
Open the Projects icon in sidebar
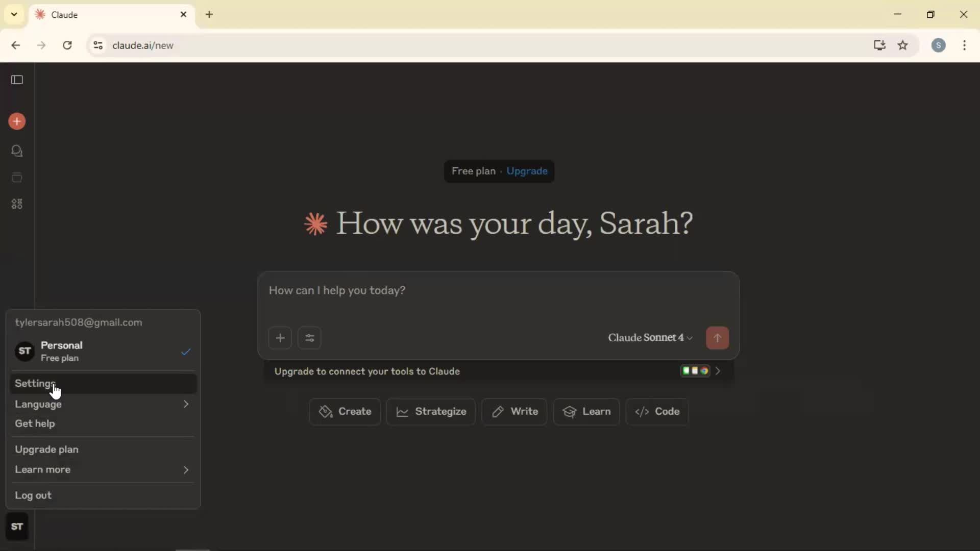[17, 178]
